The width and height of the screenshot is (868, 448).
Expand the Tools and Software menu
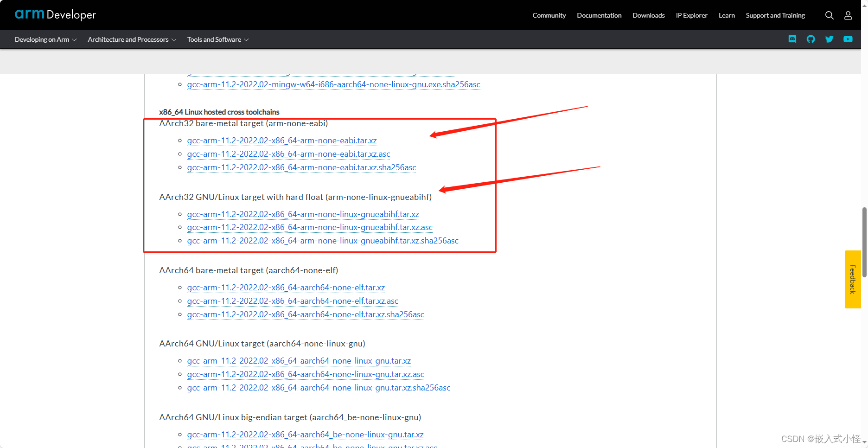point(218,39)
